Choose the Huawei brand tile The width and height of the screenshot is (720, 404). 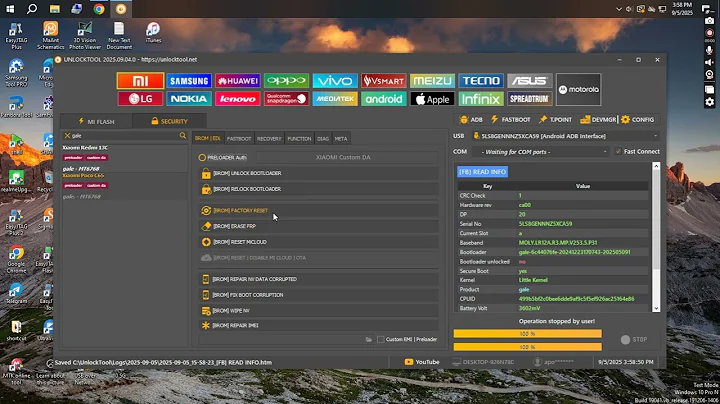coord(237,81)
